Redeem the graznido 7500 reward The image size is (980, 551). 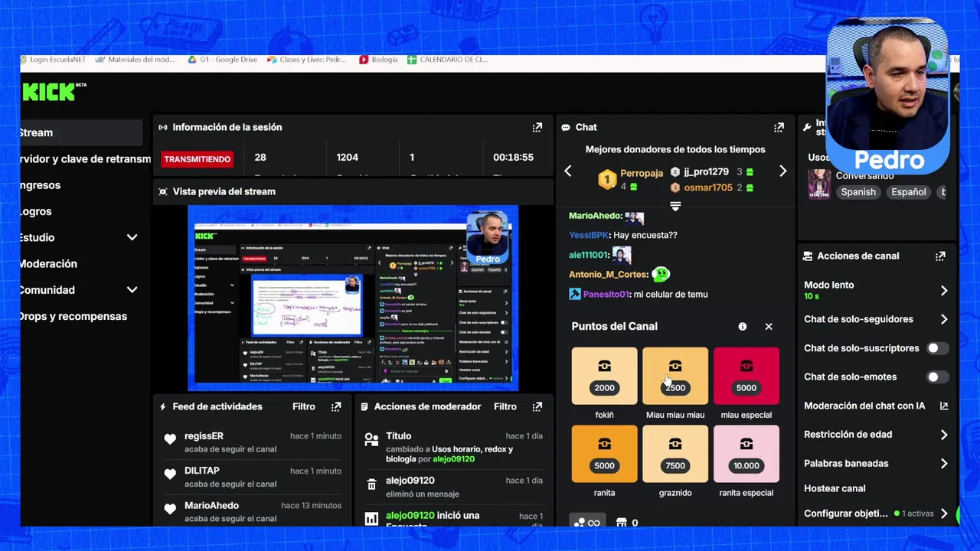point(675,454)
